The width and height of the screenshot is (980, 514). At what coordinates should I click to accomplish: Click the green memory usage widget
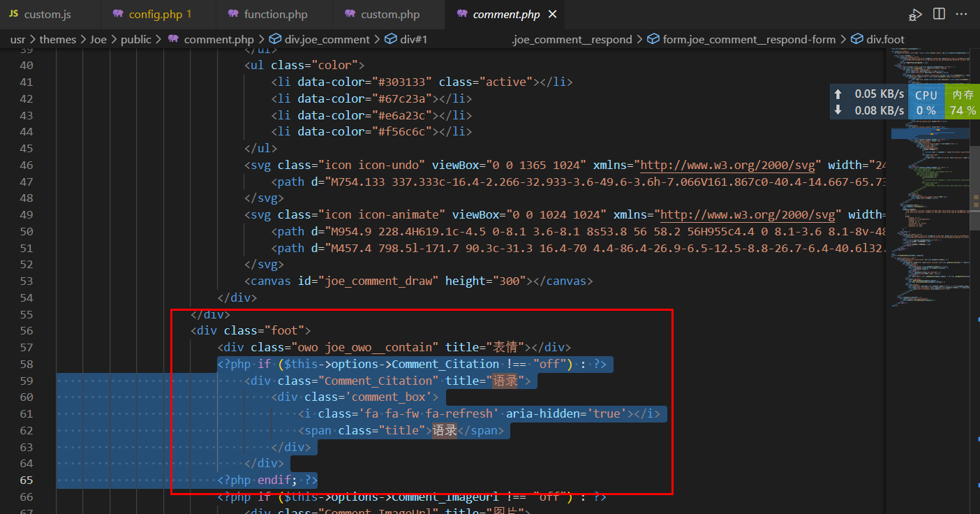click(x=963, y=103)
